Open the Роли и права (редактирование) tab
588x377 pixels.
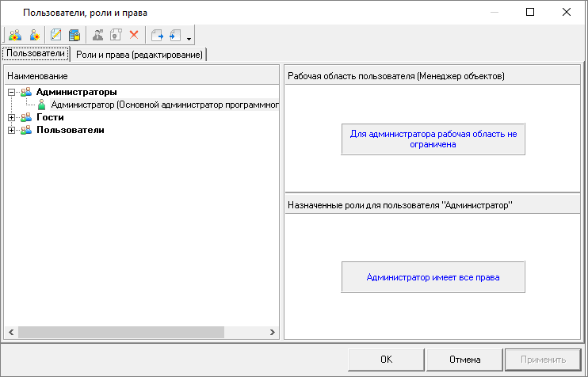click(139, 54)
